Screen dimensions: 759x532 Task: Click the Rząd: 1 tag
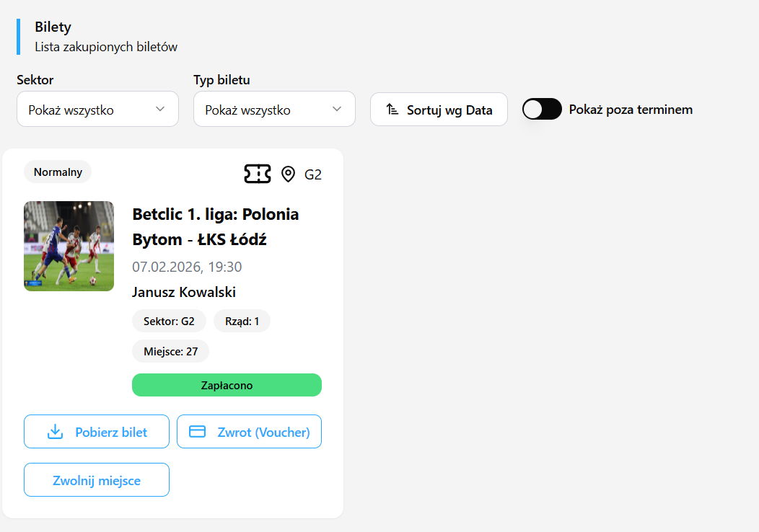[242, 321]
